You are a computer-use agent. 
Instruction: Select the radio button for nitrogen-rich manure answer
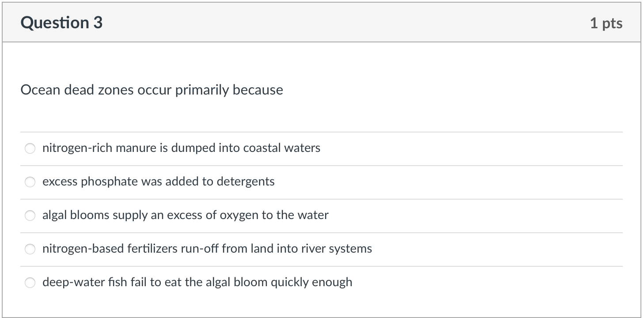pyautogui.click(x=30, y=148)
